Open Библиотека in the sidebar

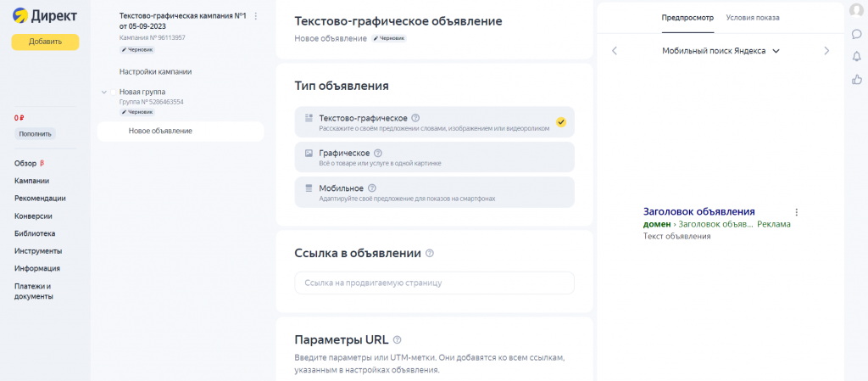(x=35, y=233)
